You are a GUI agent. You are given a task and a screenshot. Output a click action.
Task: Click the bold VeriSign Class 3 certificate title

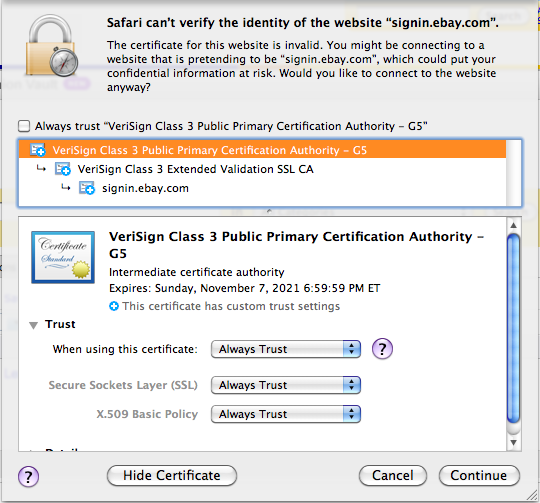(297, 245)
